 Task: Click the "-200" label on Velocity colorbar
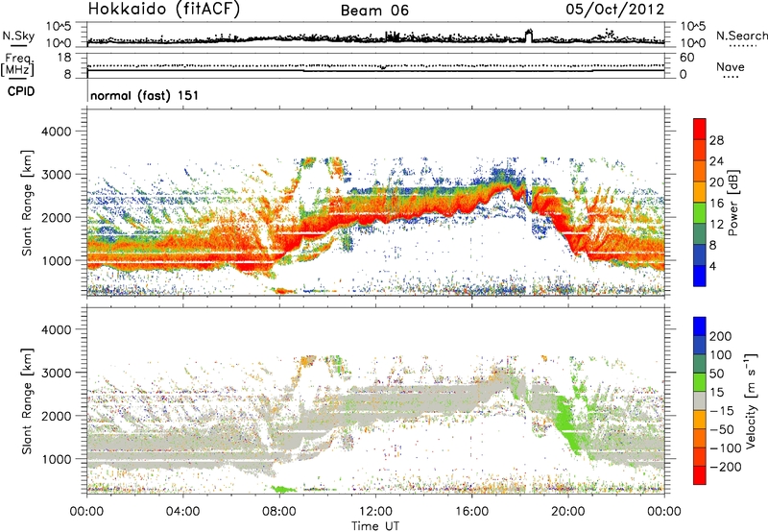coord(726,467)
